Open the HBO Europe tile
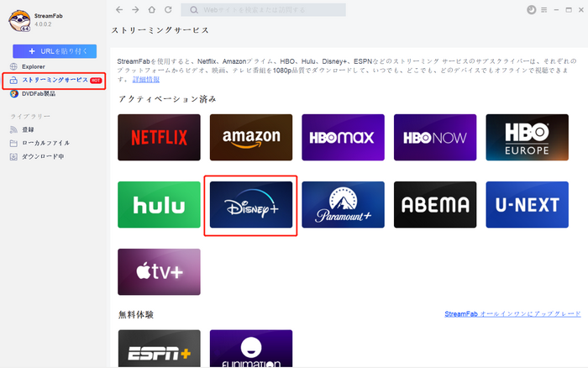588x368 pixels. coord(528,137)
